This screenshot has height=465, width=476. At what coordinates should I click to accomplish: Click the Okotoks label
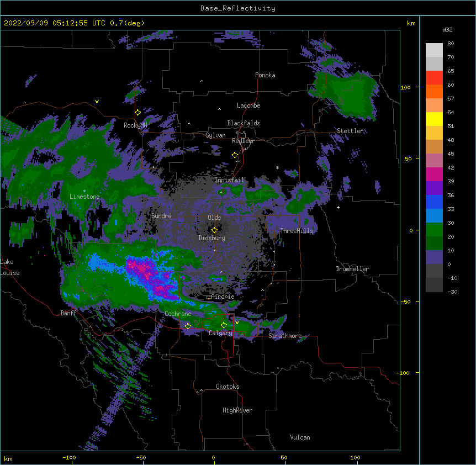tap(228, 387)
